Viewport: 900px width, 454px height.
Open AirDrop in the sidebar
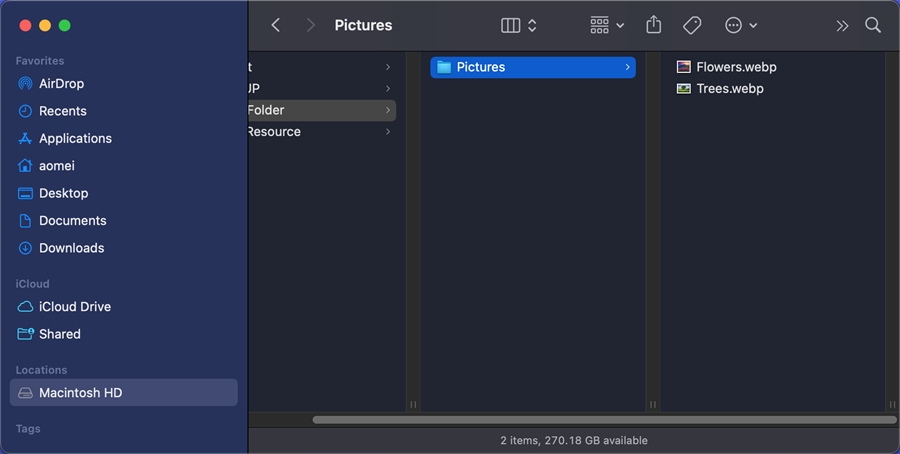point(60,84)
